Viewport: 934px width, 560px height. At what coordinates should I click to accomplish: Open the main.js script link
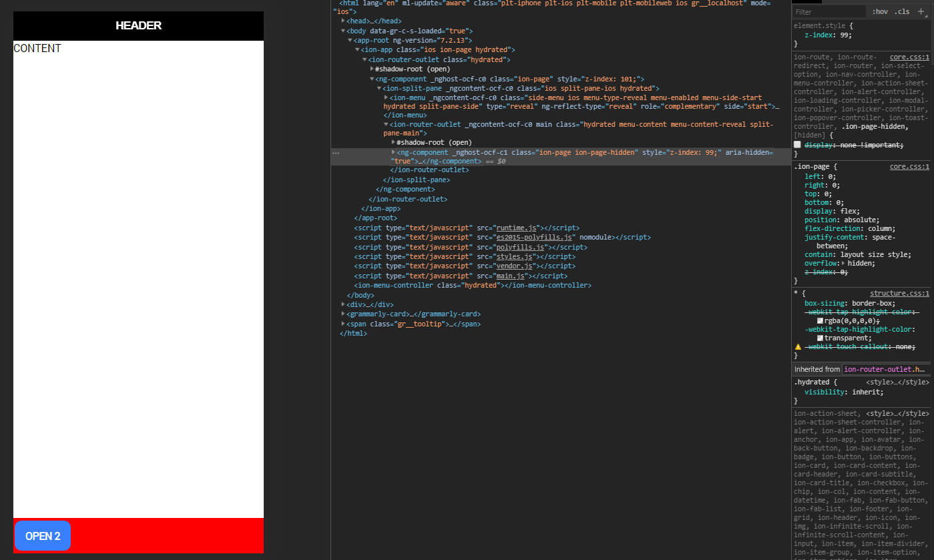(x=511, y=276)
